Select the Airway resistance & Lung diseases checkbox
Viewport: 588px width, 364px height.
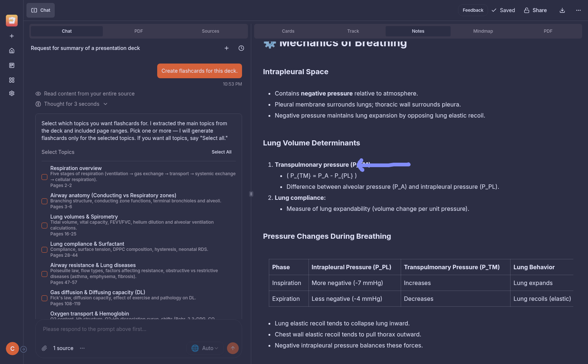(x=44, y=274)
